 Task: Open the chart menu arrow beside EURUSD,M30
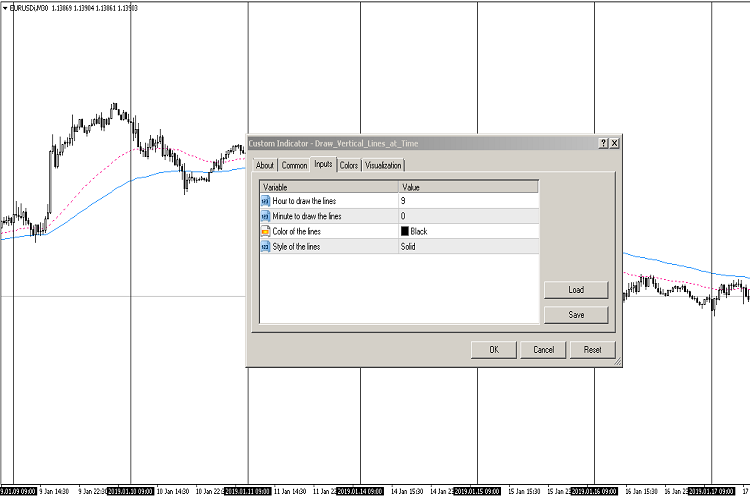[5, 7]
